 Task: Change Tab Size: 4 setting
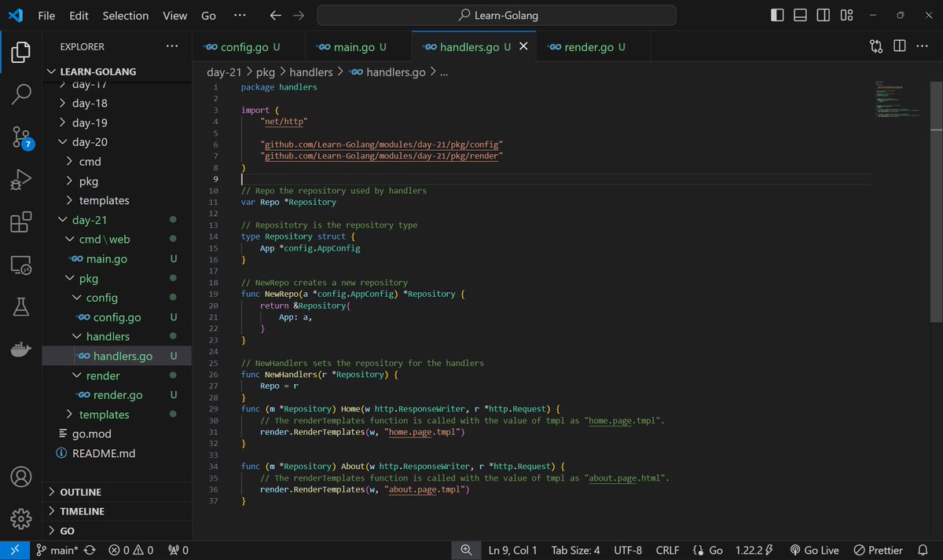(576, 551)
